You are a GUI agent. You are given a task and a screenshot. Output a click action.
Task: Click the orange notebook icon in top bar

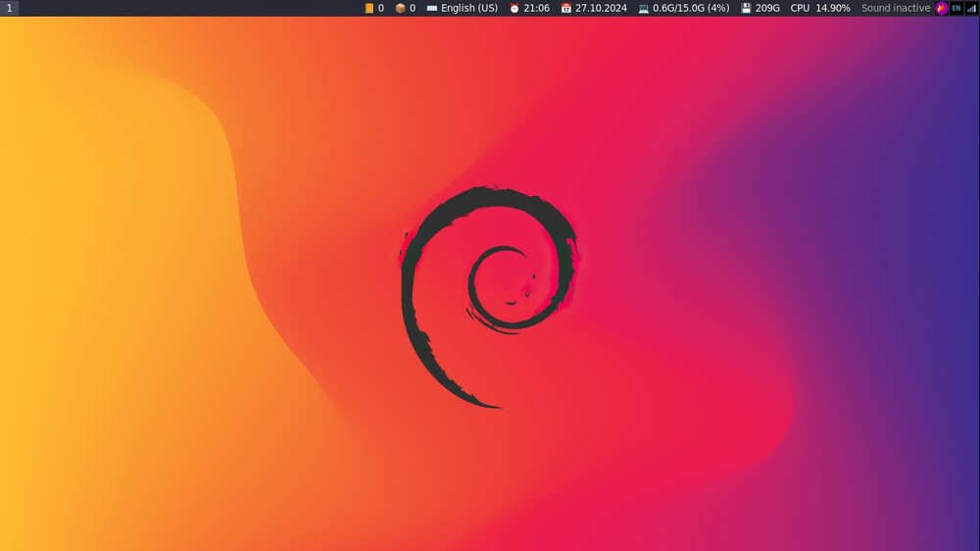tap(369, 8)
